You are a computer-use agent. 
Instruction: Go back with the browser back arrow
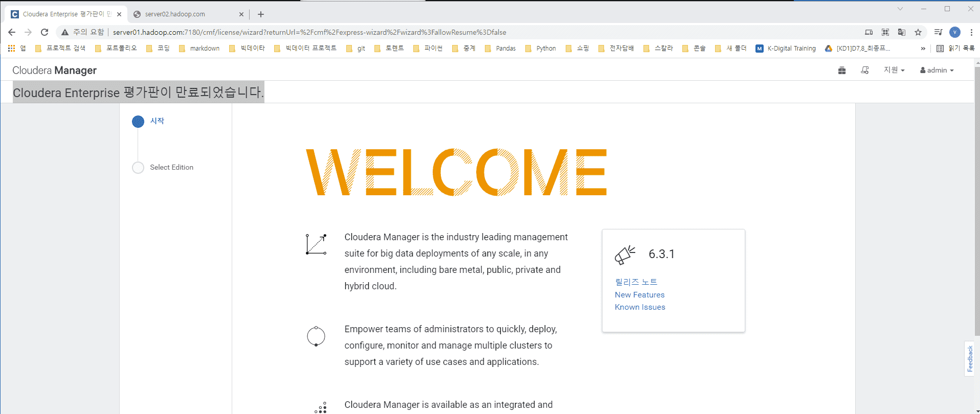coord(12,32)
